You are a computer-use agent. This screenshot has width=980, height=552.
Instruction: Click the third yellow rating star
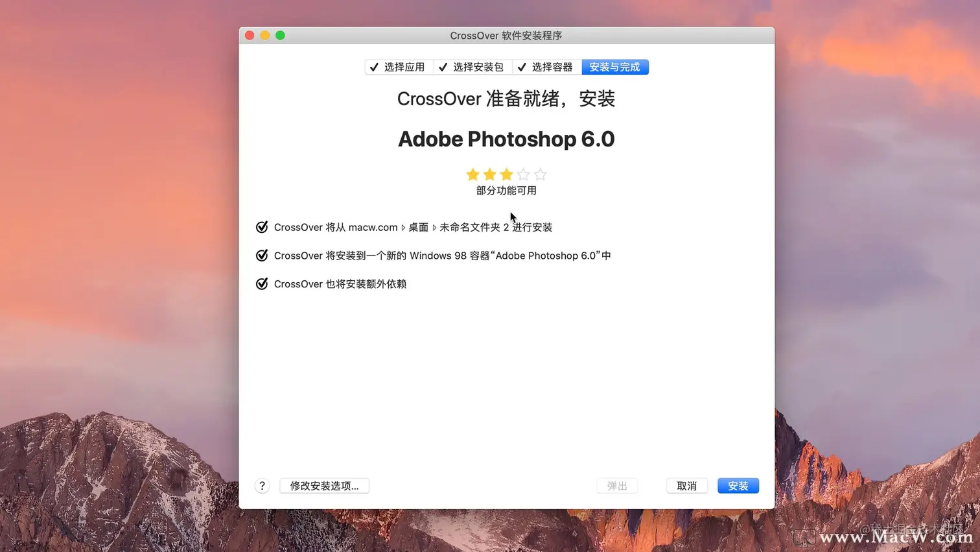point(506,174)
